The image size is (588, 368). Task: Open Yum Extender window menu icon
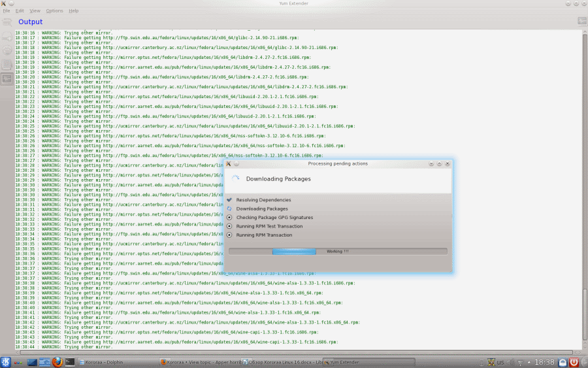[x=3, y=3]
